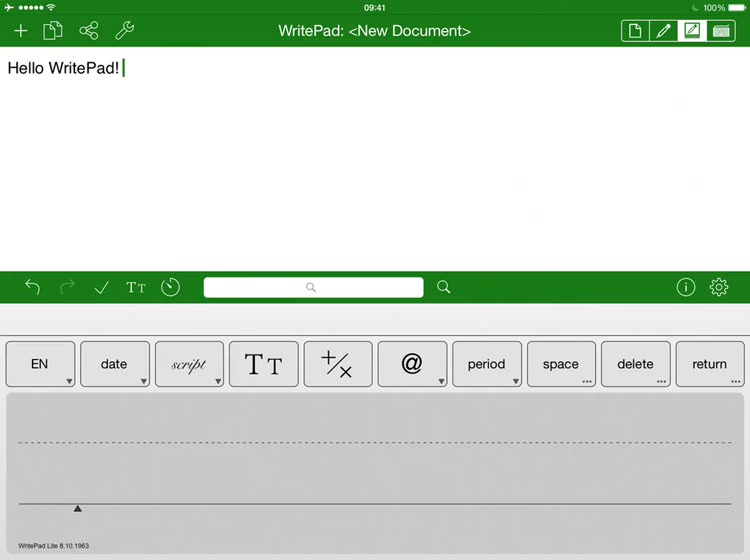This screenshot has height=560, width=750.
Task: Open the @ symbol dropdown key
Action: tap(412, 364)
